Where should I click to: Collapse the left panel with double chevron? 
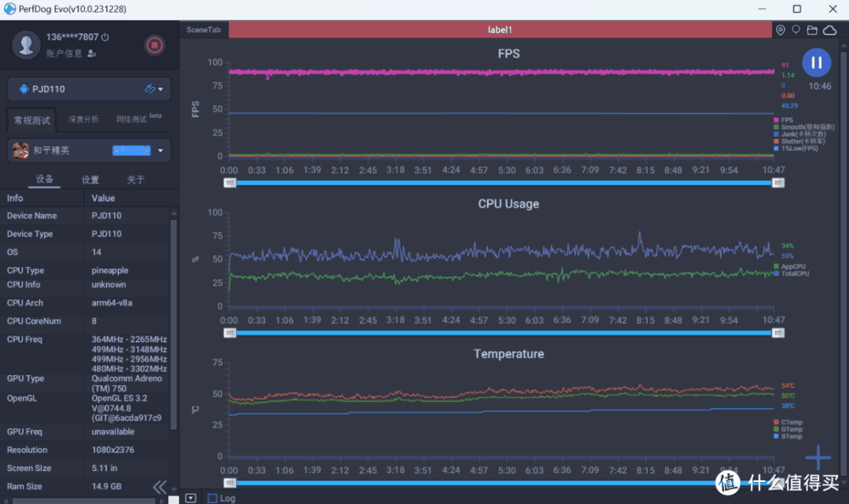[160, 486]
